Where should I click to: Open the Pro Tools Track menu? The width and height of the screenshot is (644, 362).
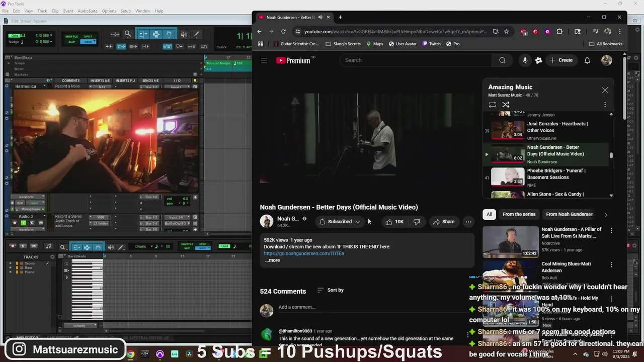click(42, 11)
